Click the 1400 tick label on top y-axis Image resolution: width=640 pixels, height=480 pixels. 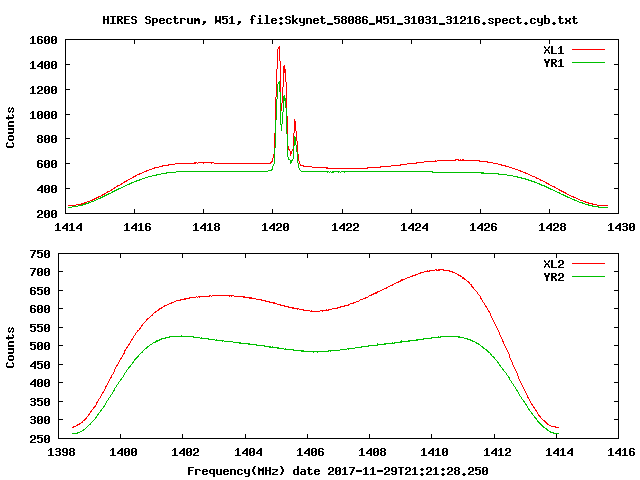[43, 65]
